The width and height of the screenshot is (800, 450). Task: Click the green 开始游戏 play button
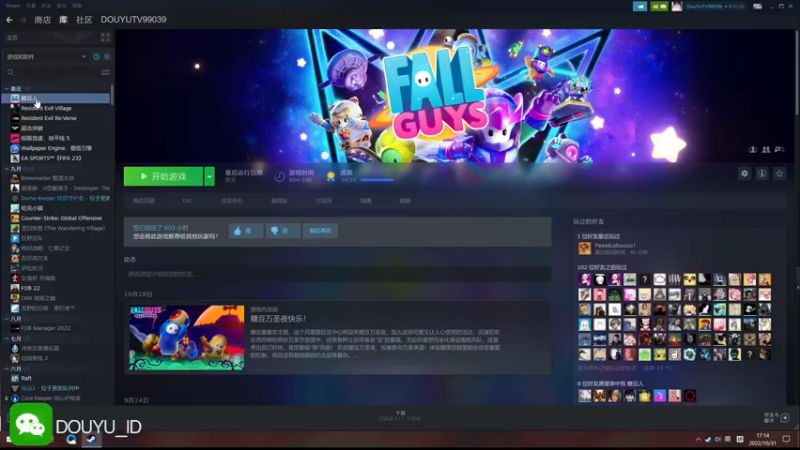click(163, 177)
